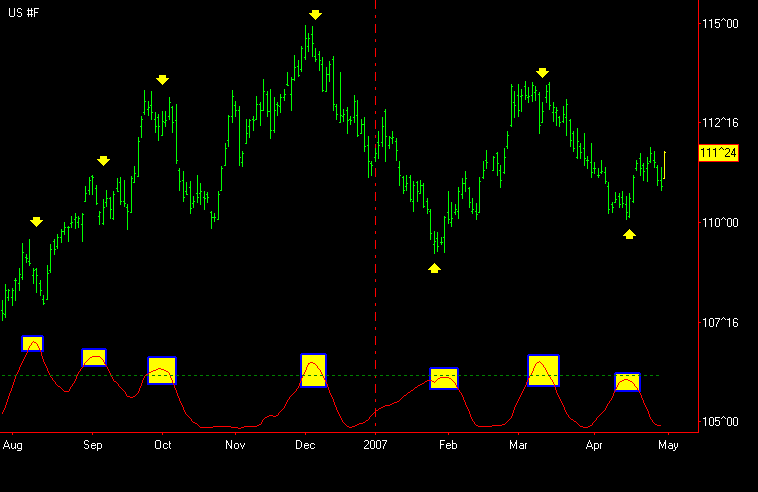The height and width of the screenshot is (492, 758).
Task: Select the yellow oscillator box in March
Action: point(543,370)
